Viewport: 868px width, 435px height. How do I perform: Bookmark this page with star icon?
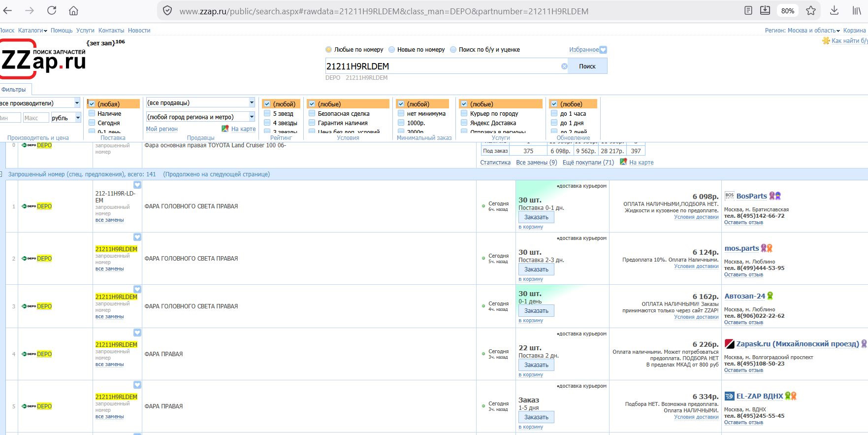811,10
